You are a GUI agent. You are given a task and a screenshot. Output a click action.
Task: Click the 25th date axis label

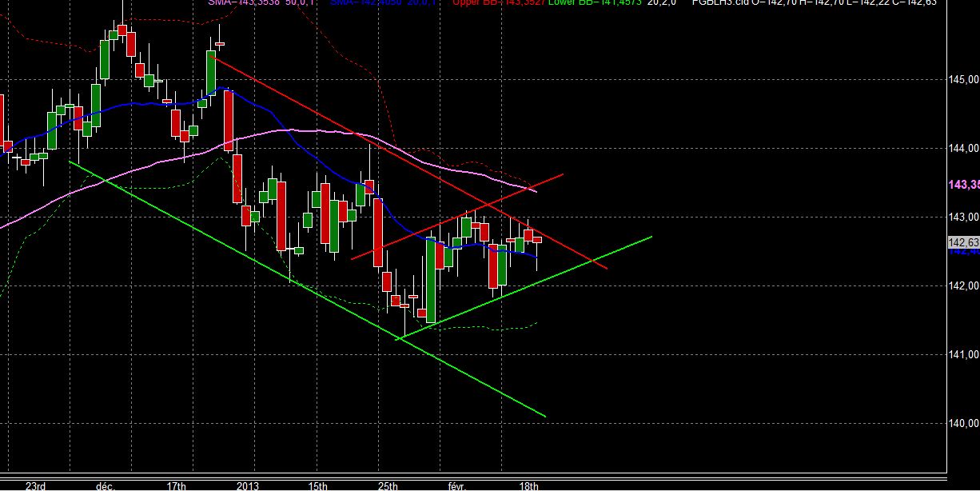(388, 485)
